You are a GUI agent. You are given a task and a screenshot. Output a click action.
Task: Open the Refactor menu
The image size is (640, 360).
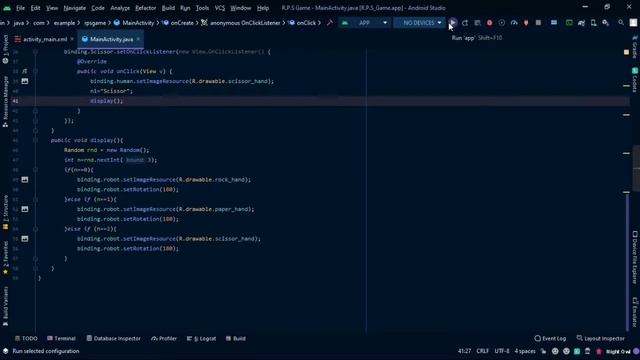[x=145, y=8]
